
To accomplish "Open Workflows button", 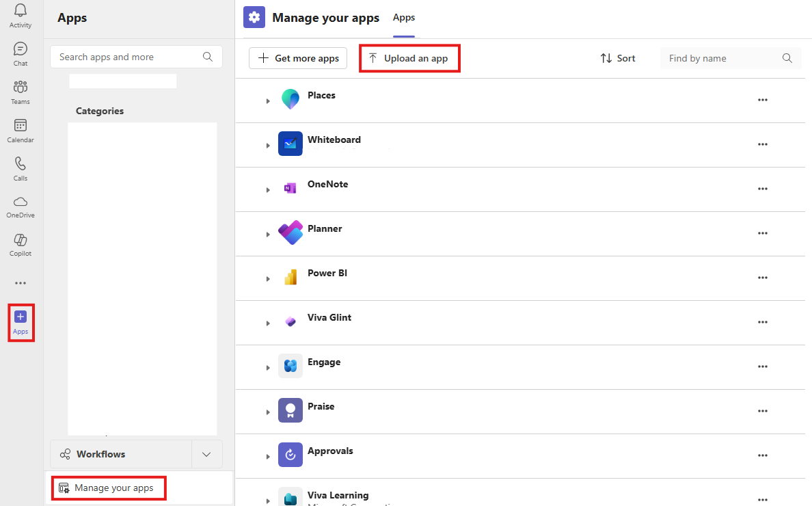I will pos(121,454).
